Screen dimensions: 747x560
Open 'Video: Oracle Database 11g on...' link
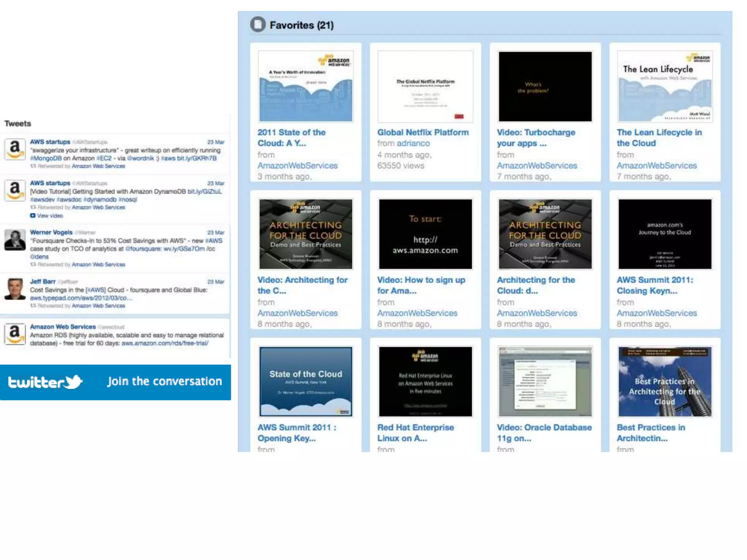544,433
